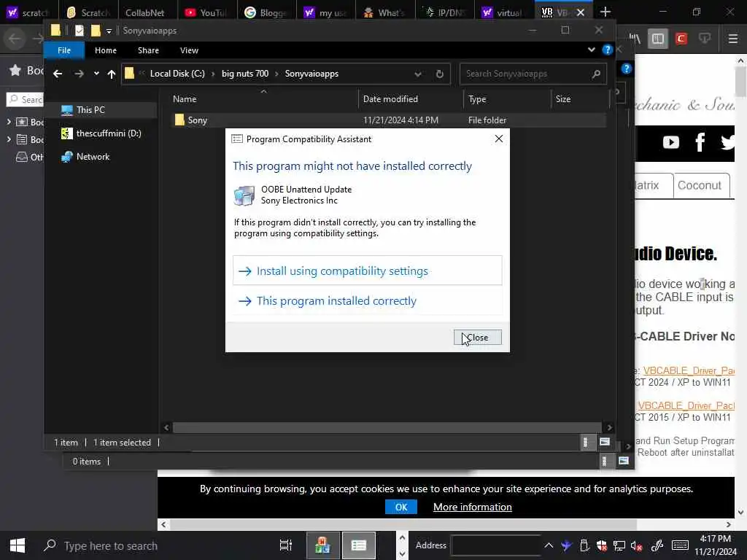Dismiss Program Compatibility Assistant with X
The height and width of the screenshot is (560, 747).
(x=499, y=139)
